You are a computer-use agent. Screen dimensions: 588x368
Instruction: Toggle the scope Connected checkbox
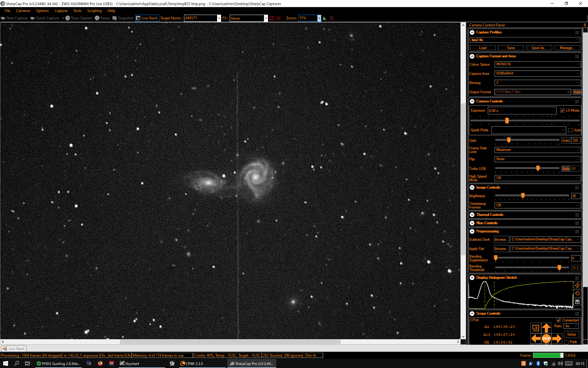point(558,320)
